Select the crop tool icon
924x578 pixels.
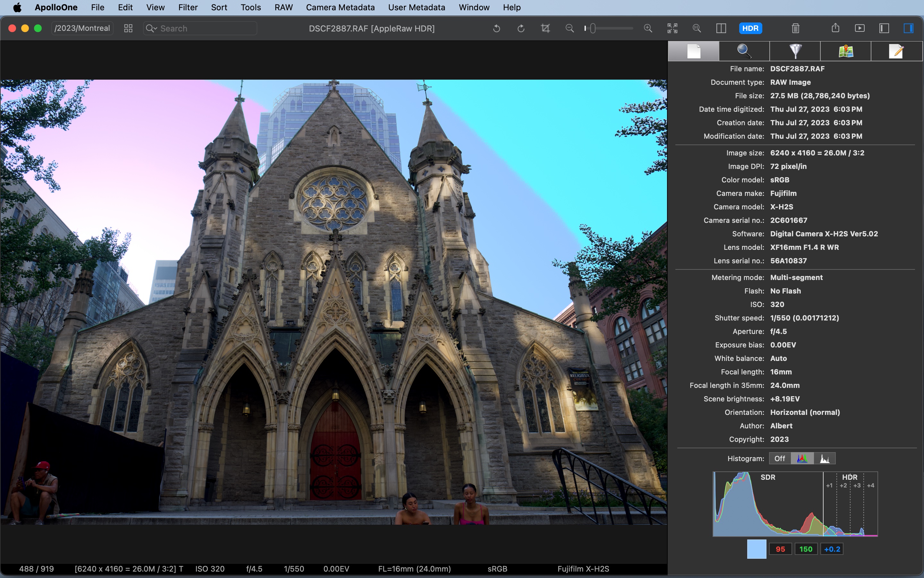pos(545,28)
